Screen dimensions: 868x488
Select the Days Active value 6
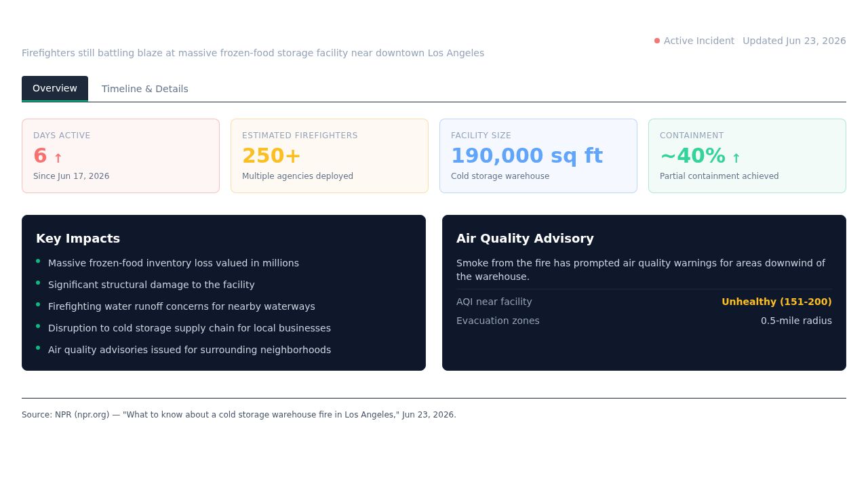[40, 156]
